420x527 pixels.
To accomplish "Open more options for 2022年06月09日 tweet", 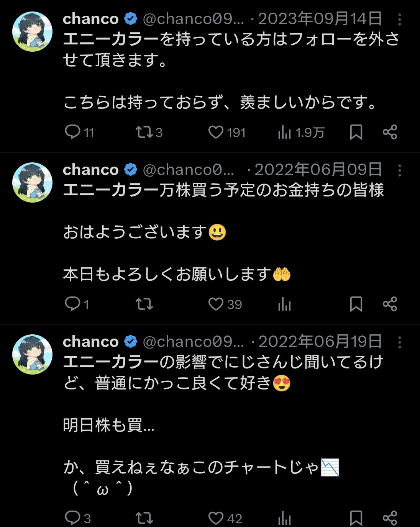I will [x=400, y=170].
